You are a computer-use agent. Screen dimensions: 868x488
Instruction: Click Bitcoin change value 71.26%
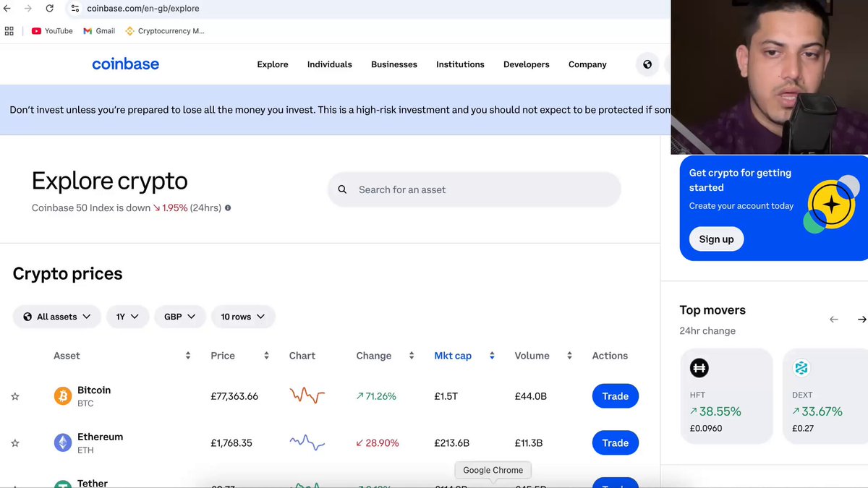pyautogui.click(x=376, y=396)
